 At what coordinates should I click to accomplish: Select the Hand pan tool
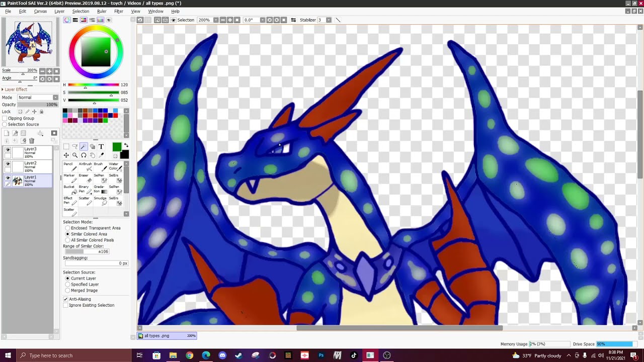click(92, 155)
